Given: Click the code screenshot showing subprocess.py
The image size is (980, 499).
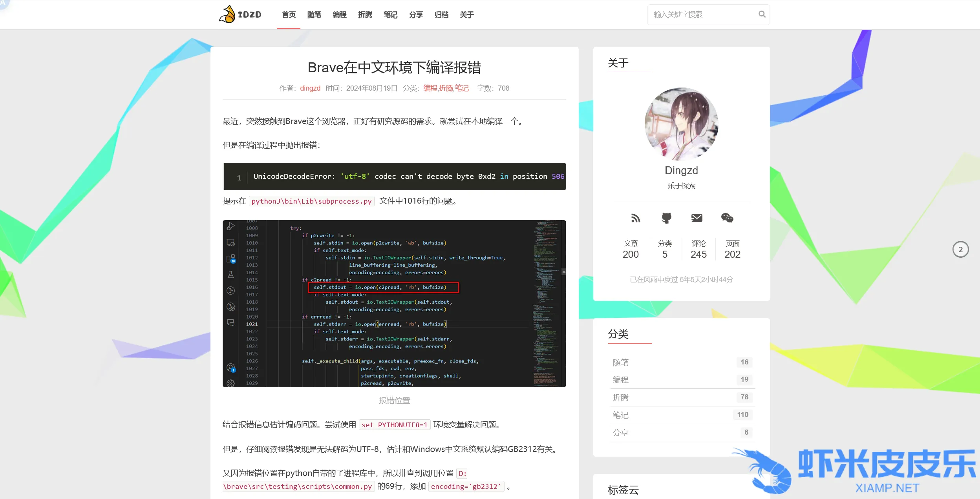Looking at the screenshot, I should [x=394, y=303].
